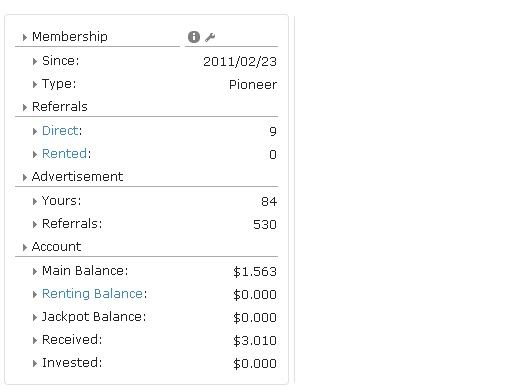This screenshot has height=389, width=512.
Task: Click the arrow icon before Jackpot Balance
Action: [x=35, y=317]
